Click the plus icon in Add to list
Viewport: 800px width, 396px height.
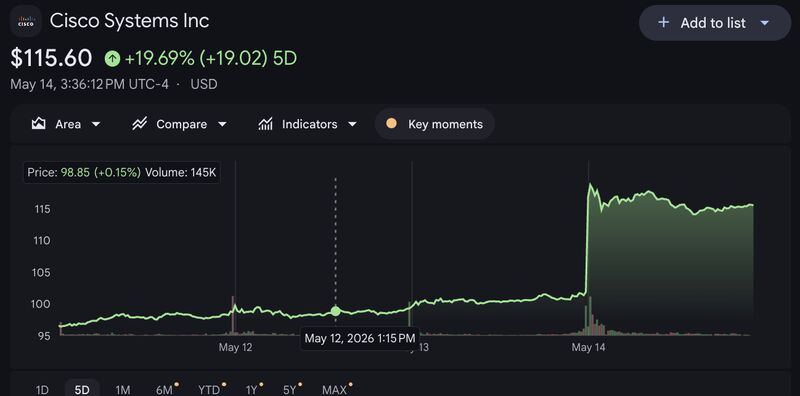tap(663, 22)
